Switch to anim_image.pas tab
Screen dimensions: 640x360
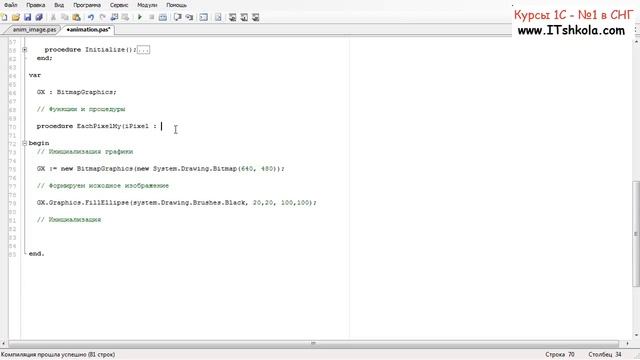pyautogui.click(x=34, y=30)
